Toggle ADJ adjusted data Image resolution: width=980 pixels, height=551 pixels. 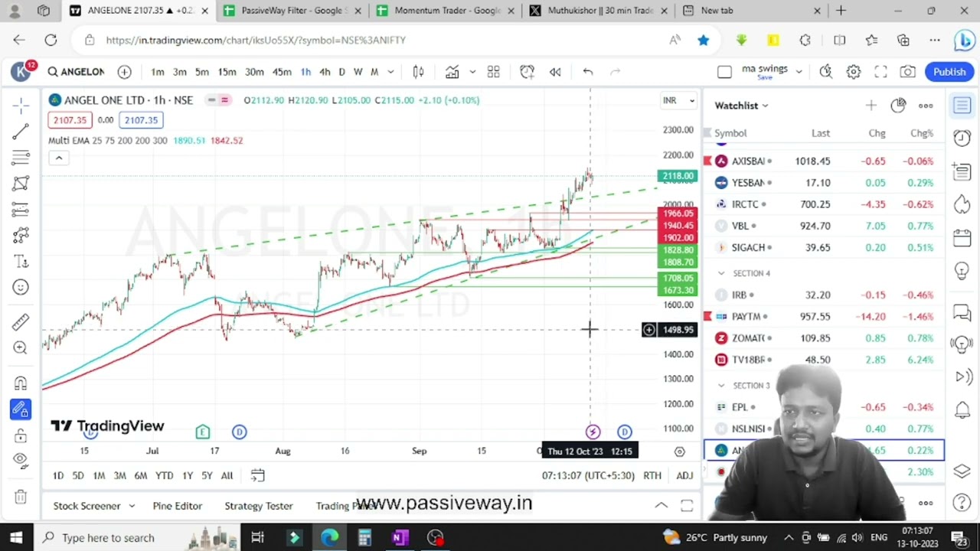click(x=684, y=475)
